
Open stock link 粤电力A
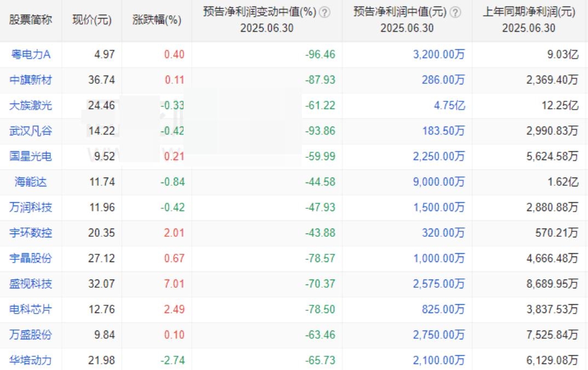31,54
